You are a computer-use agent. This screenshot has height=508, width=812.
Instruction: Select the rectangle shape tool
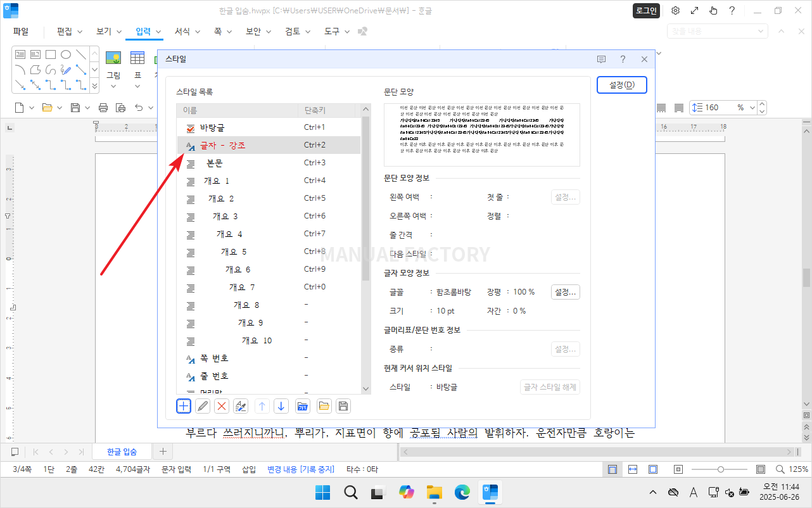click(51, 54)
